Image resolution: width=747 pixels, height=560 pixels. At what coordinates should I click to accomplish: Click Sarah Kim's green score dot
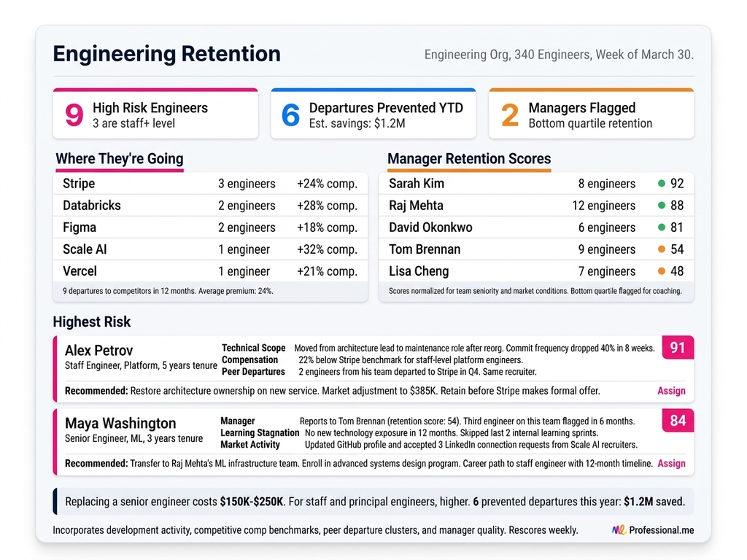point(662,184)
